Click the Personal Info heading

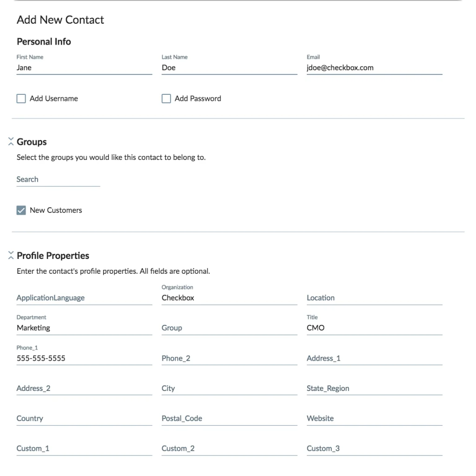click(x=44, y=41)
